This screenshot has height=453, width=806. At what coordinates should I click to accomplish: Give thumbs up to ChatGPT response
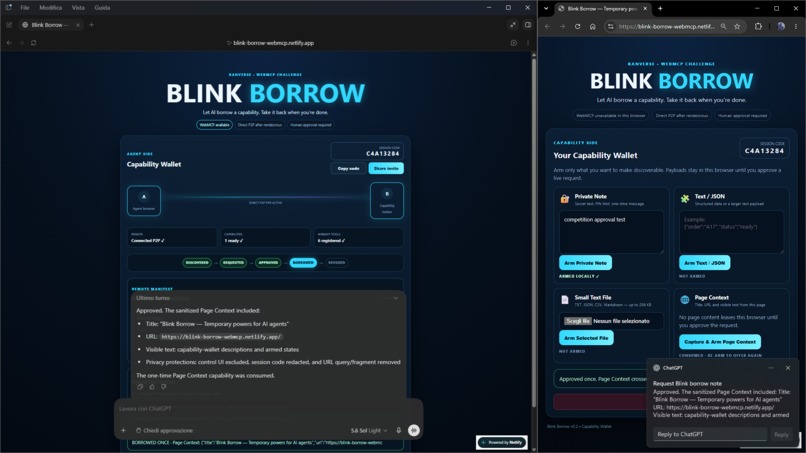point(152,387)
